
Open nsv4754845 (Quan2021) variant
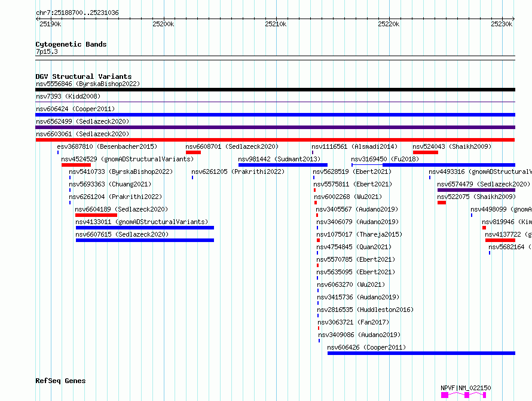pyautogui.click(x=354, y=247)
